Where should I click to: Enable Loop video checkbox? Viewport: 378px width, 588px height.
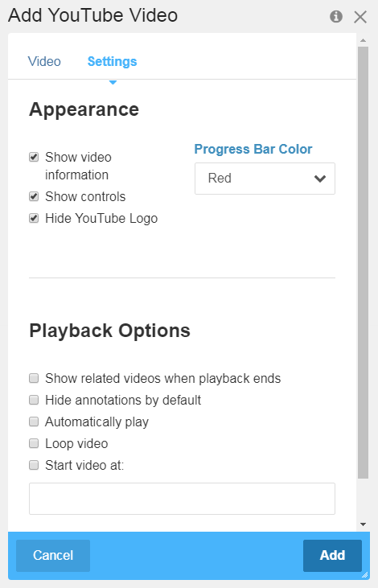(34, 443)
